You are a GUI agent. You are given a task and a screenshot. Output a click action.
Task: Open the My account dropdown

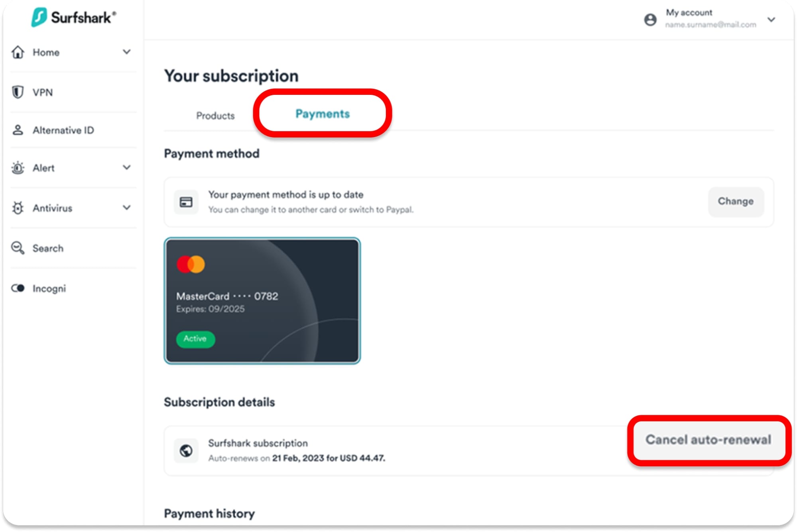772,19
